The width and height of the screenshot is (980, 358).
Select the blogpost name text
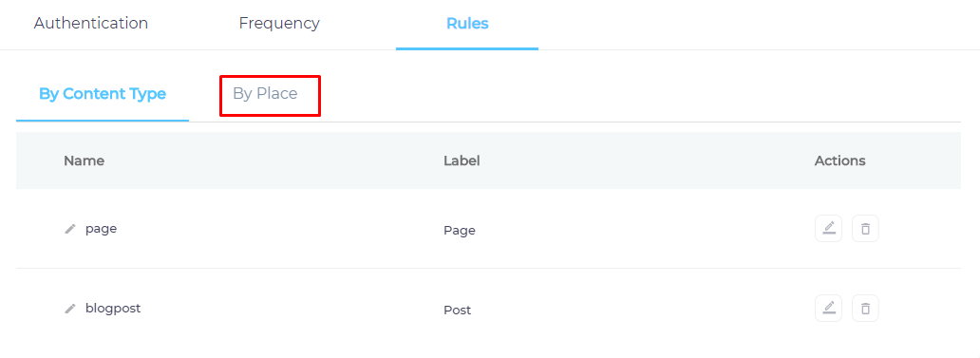[x=113, y=309]
